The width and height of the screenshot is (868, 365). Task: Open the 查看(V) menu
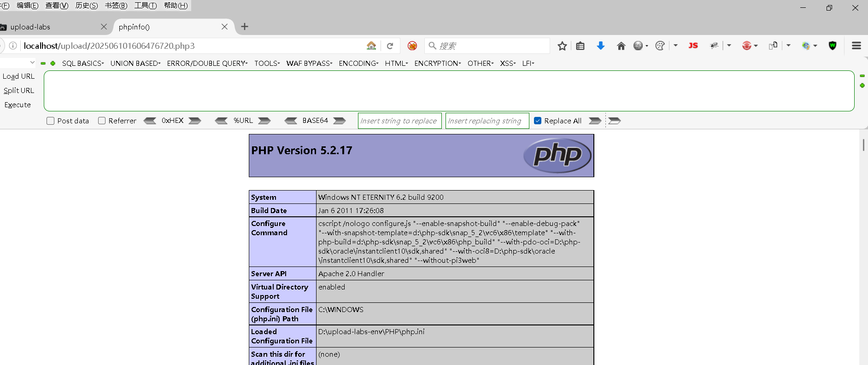point(57,6)
